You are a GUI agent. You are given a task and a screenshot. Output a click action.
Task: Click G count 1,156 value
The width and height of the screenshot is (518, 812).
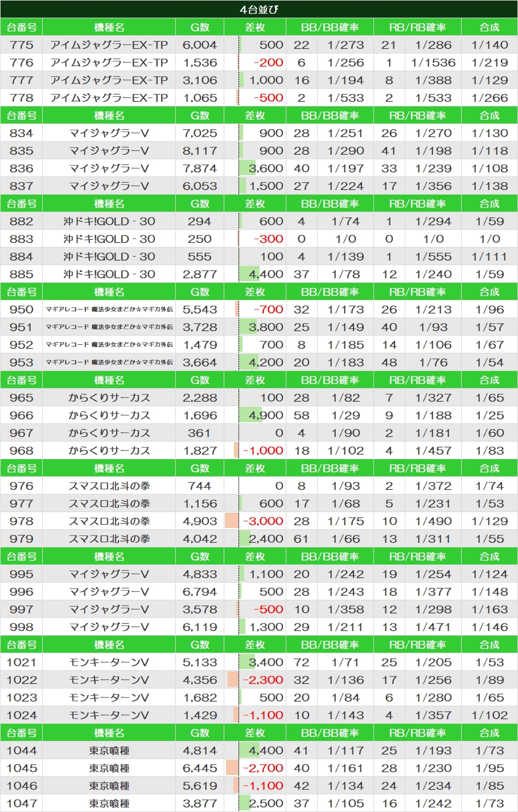click(200, 504)
